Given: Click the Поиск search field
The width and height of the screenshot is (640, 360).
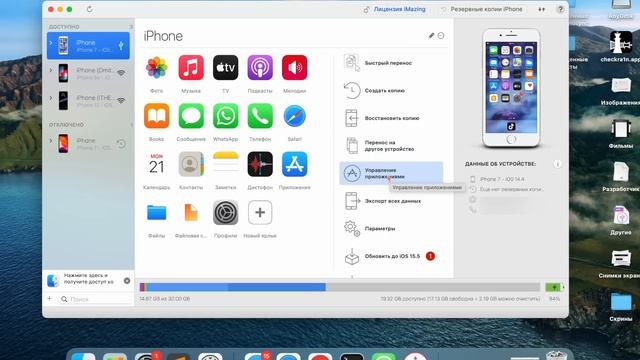Looking at the screenshot, I should [x=96, y=299].
